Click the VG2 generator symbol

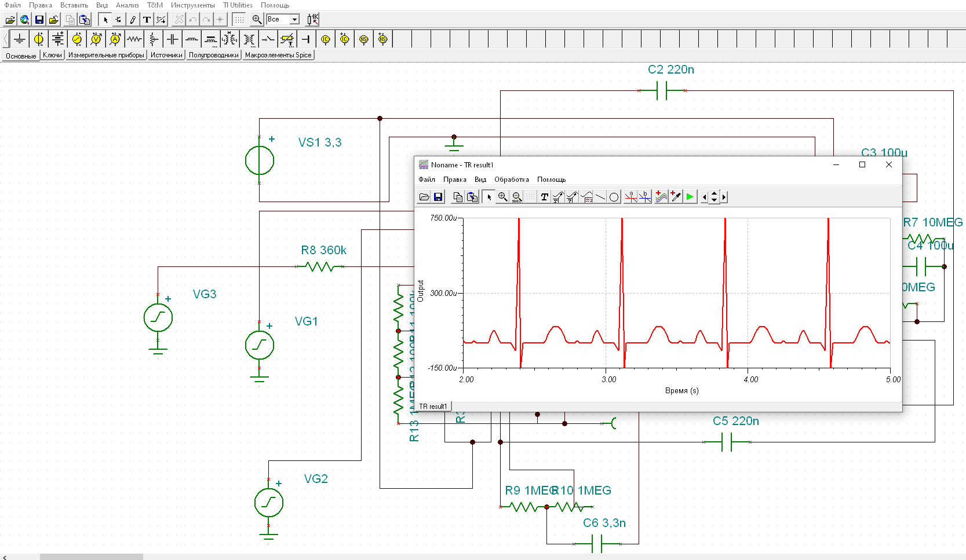click(x=269, y=503)
